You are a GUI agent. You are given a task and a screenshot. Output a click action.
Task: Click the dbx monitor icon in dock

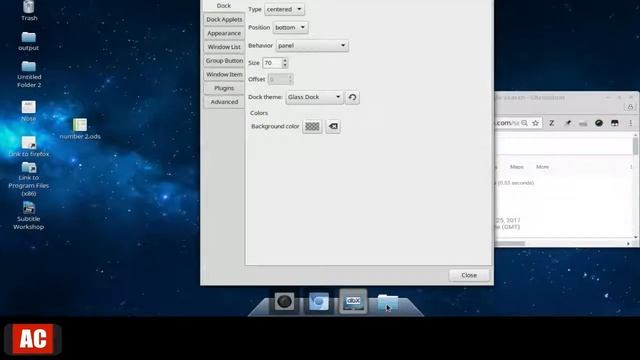tap(353, 302)
